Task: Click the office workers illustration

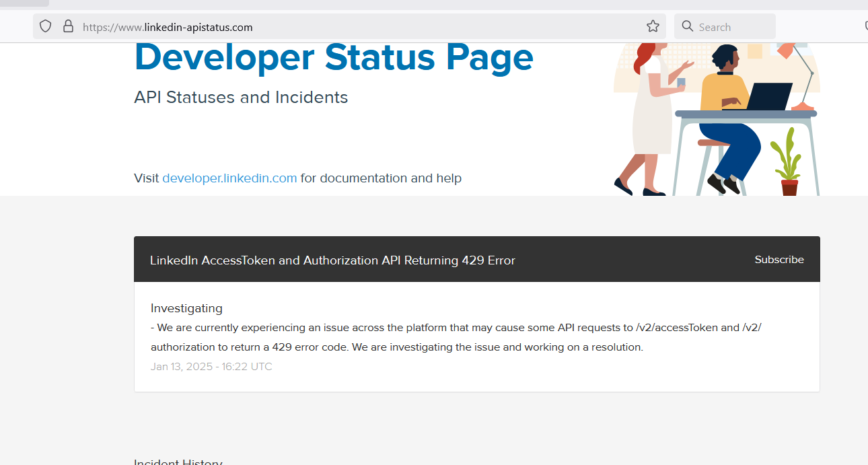Action: click(717, 119)
